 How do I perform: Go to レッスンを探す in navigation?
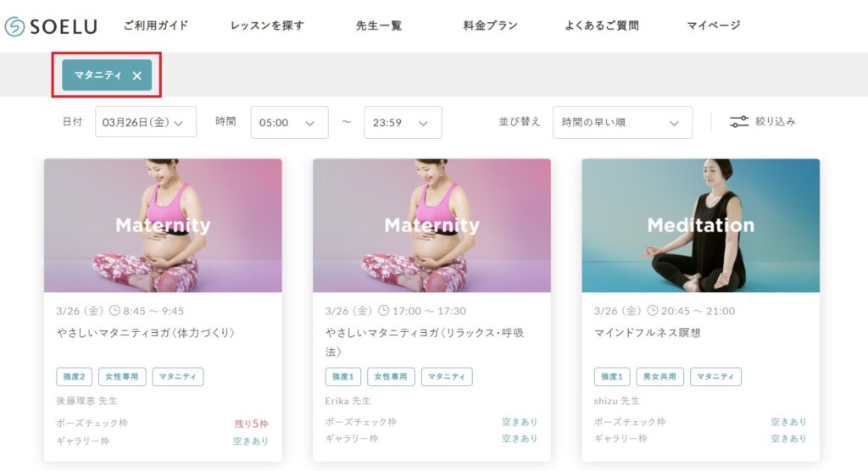[x=267, y=25]
